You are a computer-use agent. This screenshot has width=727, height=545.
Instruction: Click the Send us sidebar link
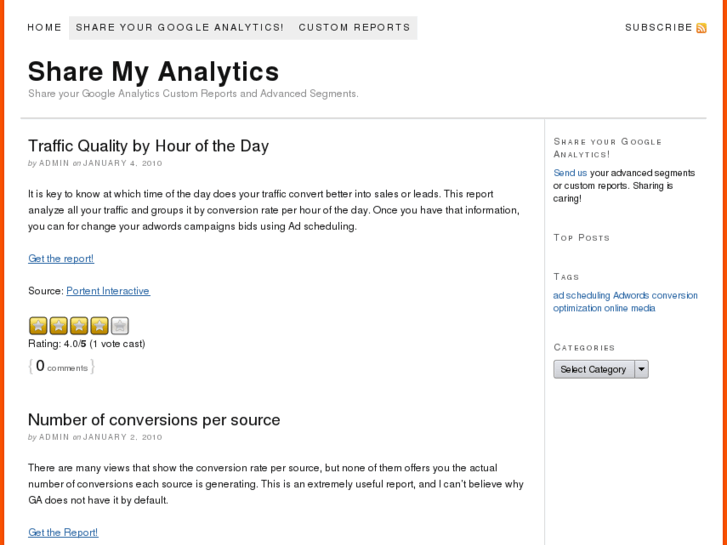[x=570, y=173]
